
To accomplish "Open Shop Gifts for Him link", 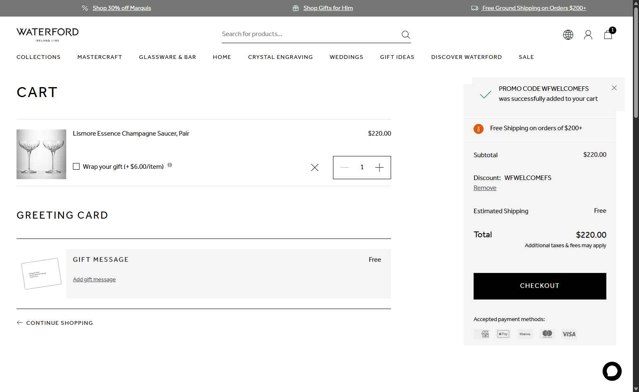I will tap(328, 8).
